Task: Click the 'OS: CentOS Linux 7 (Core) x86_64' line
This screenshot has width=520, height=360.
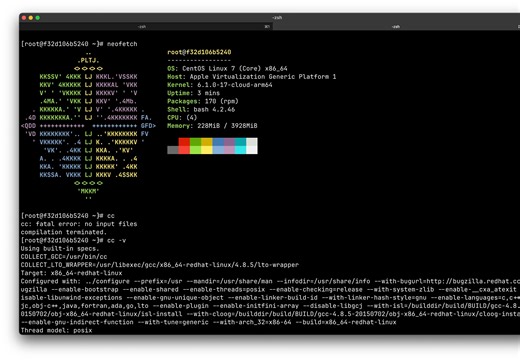Action: (227, 68)
